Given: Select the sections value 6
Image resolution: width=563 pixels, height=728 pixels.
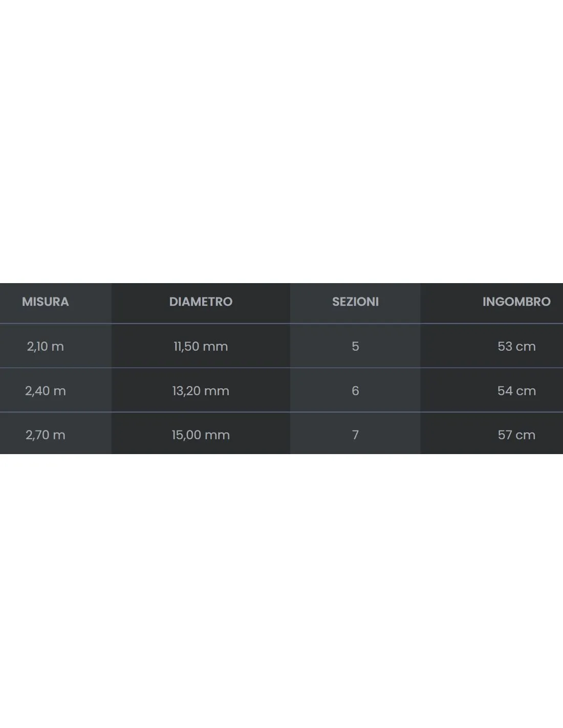Looking at the screenshot, I should [x=355, y=391].
